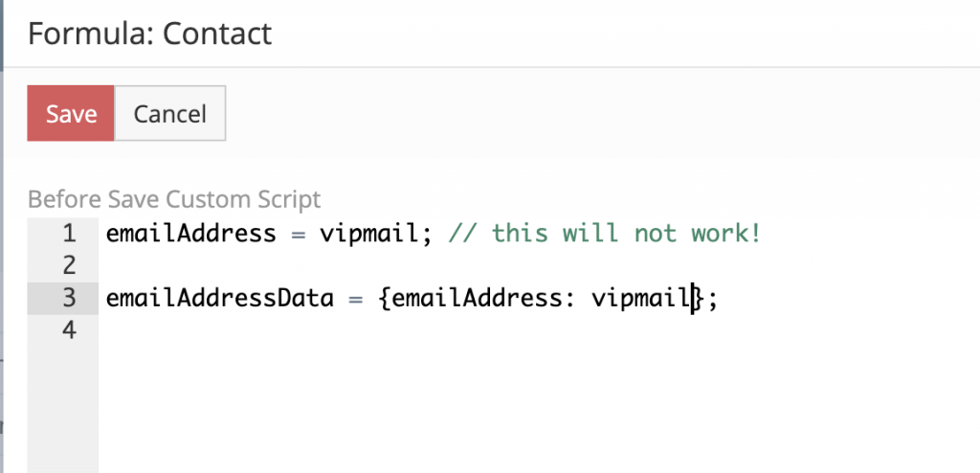The width and height of the screenshot is (980, 473).
Task: Click the "Before Save Custom Script" label
Action: coord(174,199)
